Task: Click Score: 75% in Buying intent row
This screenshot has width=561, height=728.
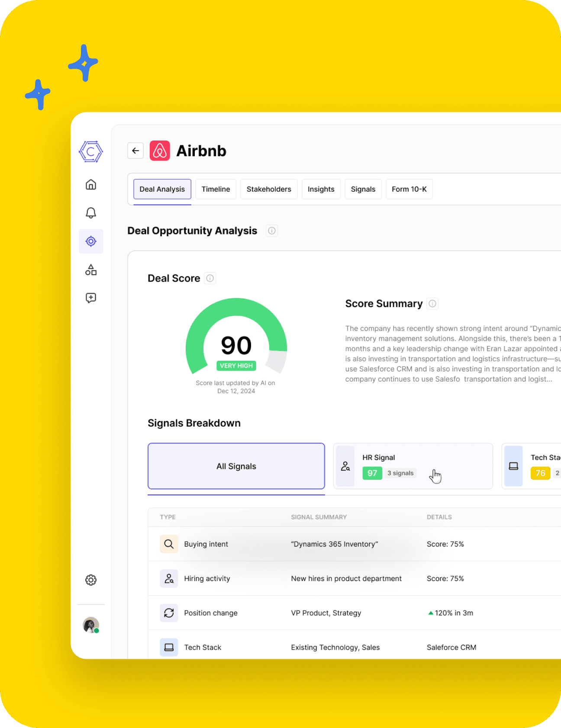Action: [445, 544]
